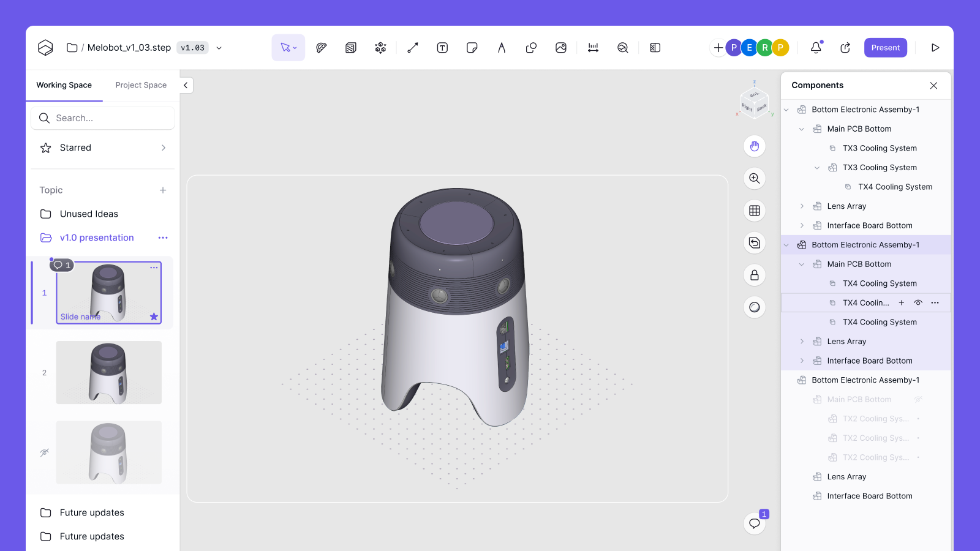This screenshot has height=551, width=980.
Task: Expand the Lens Array tree item
Action: coord(802,206)
